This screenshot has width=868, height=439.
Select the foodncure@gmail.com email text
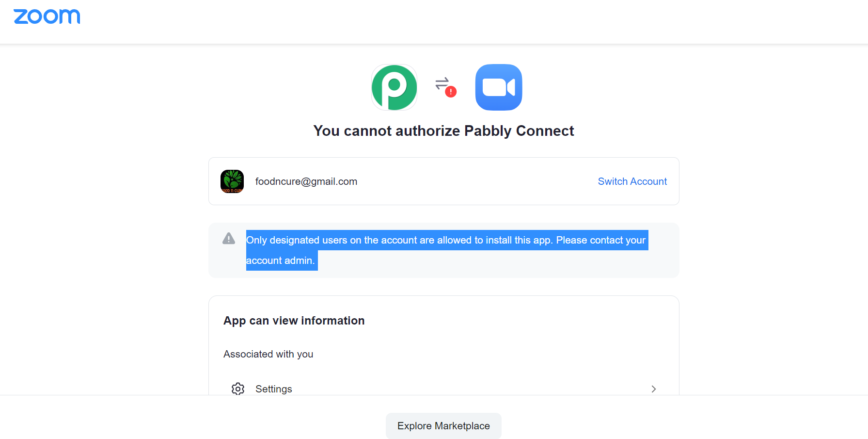pyautogui.click(x=306, y=181)
